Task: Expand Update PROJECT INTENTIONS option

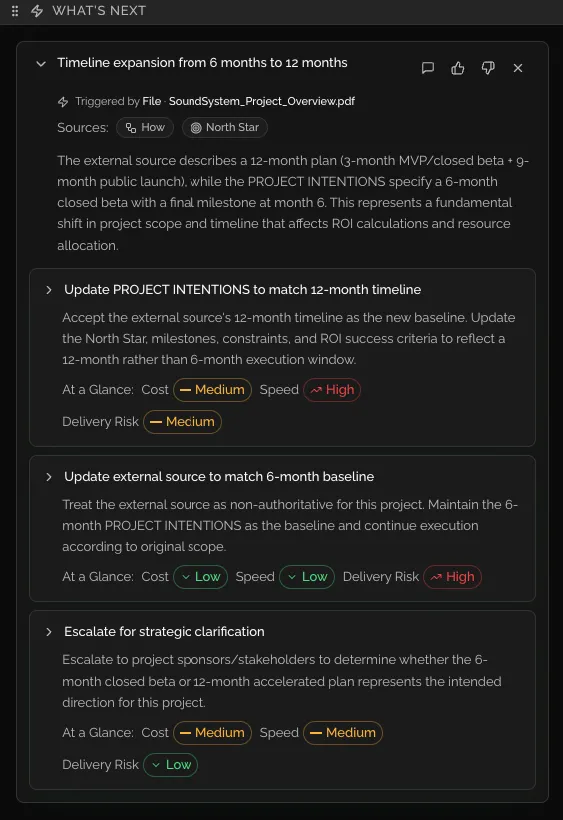Action: 49,290
